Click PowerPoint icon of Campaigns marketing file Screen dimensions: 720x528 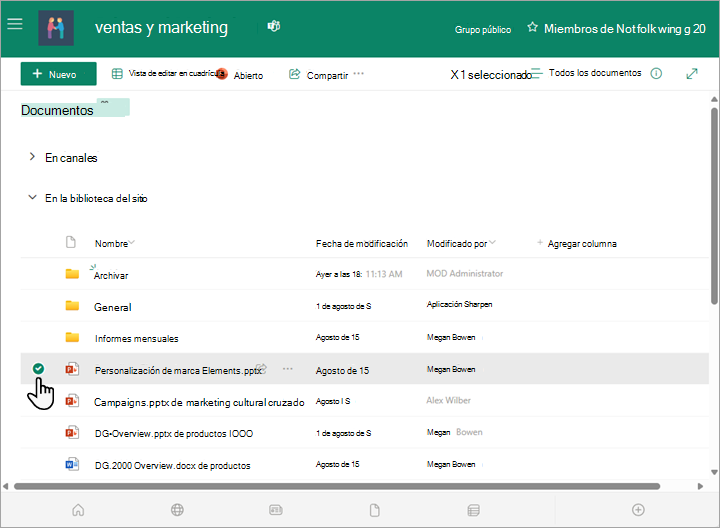click(x=72, y=401)
